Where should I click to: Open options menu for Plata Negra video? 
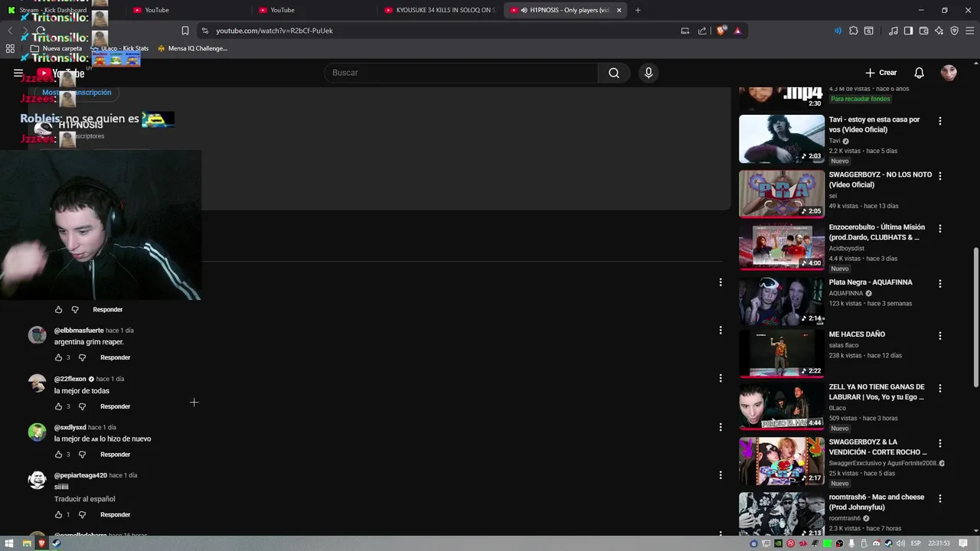pyautogui.click(x=940, y=283)
